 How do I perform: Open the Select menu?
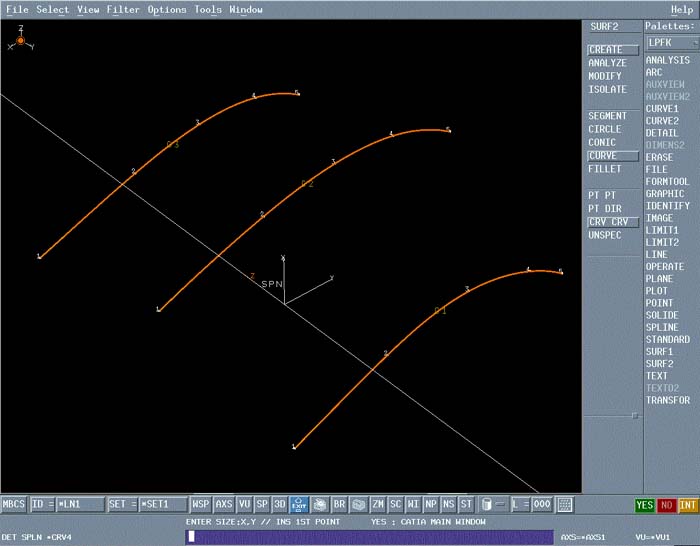(52, 9)
